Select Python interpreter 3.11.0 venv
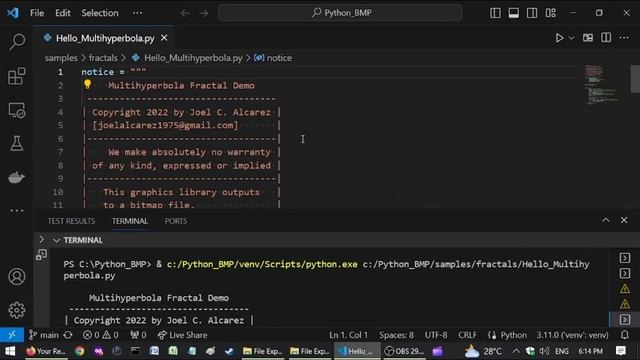The height and width of the screenshot is (360, 640). (x=572, y=335)
